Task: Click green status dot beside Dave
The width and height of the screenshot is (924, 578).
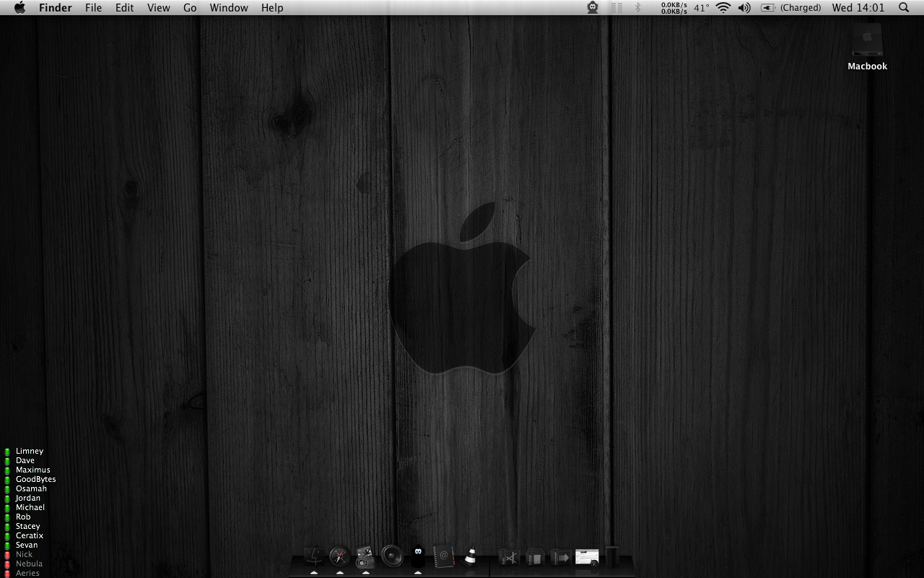Action: click(7, 461)
